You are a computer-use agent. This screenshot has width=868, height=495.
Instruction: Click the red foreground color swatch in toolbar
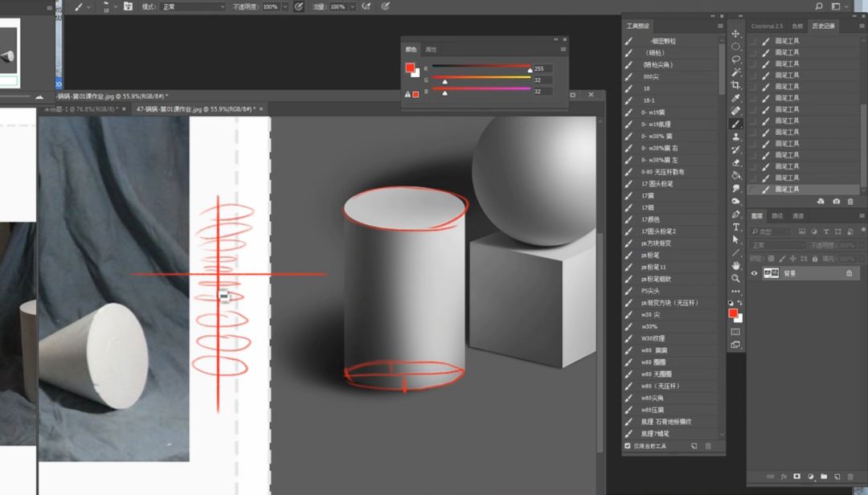(x=733, y=313)
